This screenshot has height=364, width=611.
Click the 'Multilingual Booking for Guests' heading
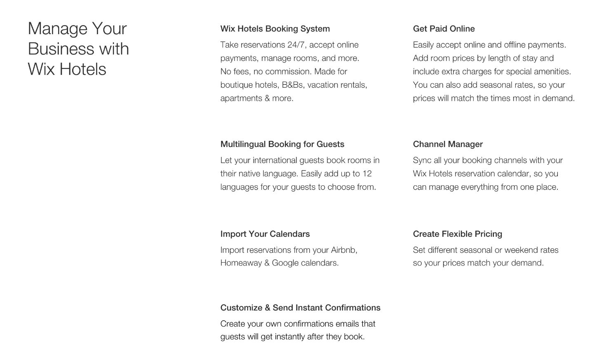282,144
